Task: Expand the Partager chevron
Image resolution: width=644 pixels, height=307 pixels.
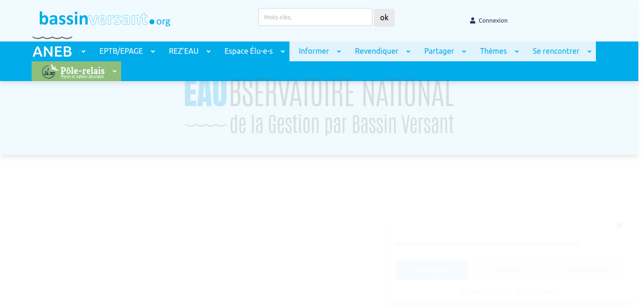Action: point(464,51)
